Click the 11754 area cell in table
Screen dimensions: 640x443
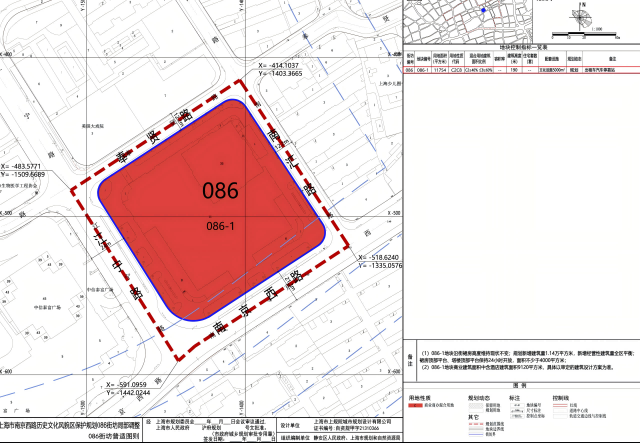[435, 71]
